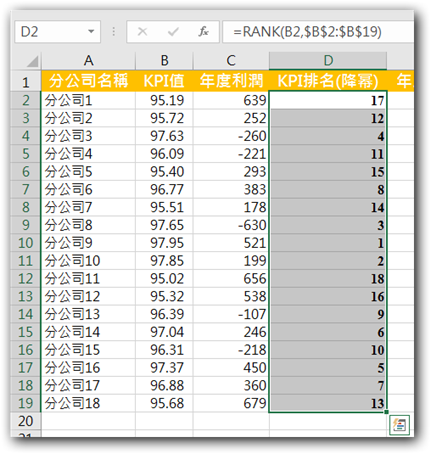Image resolution: width=431 pixels, height=454 pixels.
Task: Select row 2 header
Action: point(26,100)
